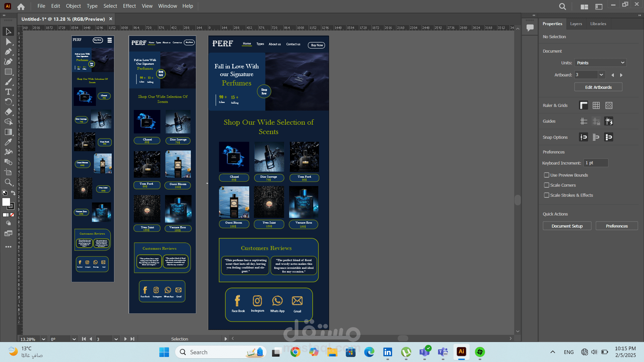Show the grid icon in Ruler & Grids
The image size is (644, 362).
(x=596, y=106)
